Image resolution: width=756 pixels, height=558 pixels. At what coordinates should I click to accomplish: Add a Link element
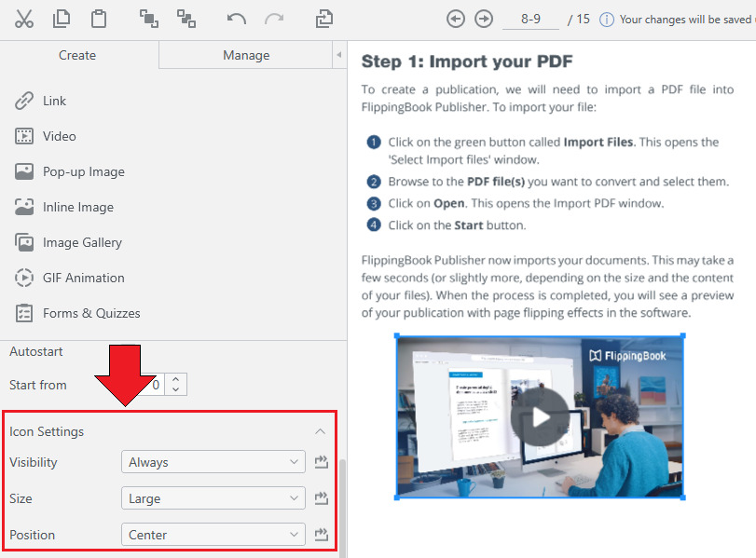[x=40, y=101]
